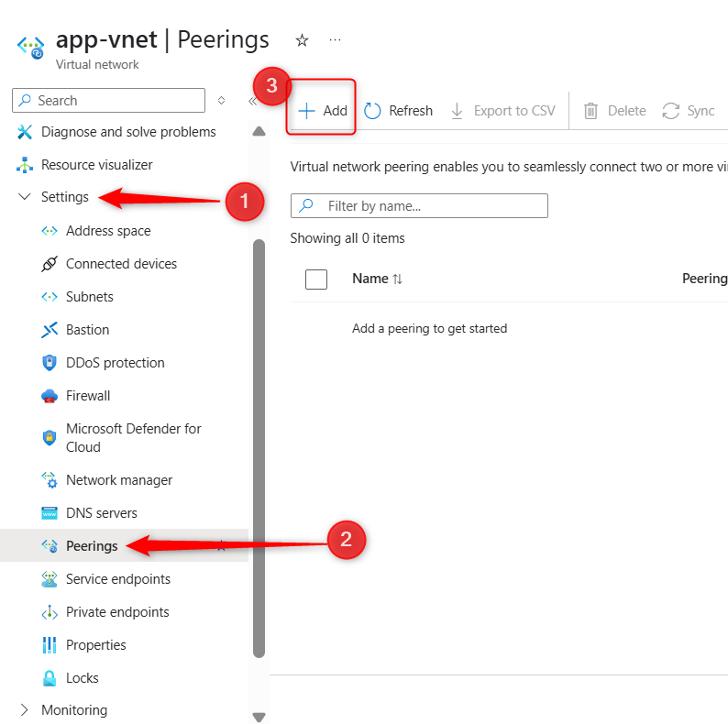728x724 pixels.
Task: Check the select-all peerings checkbox
Action: pyautogui.click(x=315, y=279)
